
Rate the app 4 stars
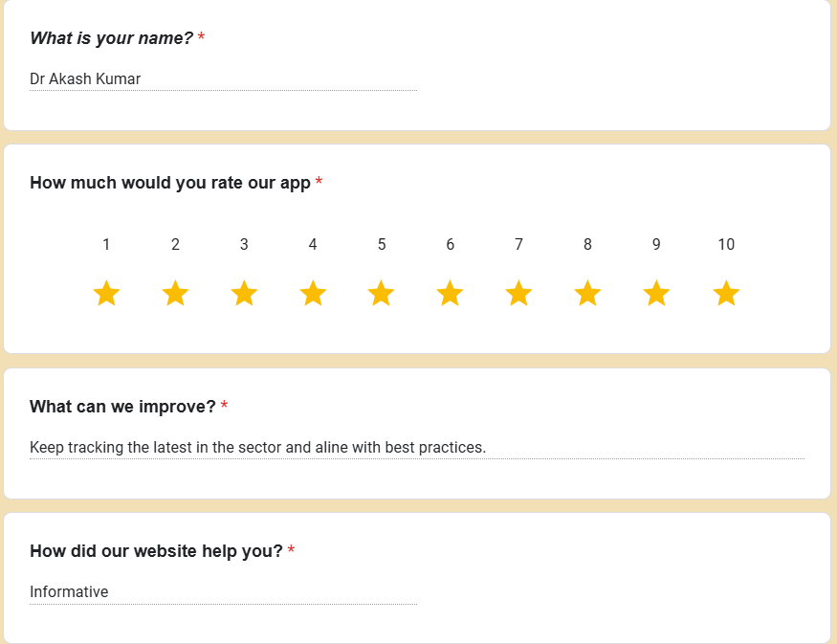click(313, 294)
